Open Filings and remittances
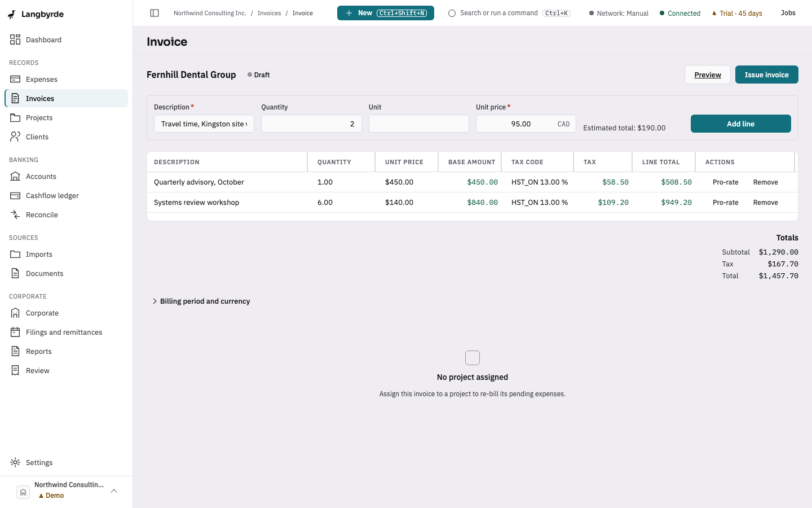812x508 pixels. pyautogui.click(x=66, y=332)
